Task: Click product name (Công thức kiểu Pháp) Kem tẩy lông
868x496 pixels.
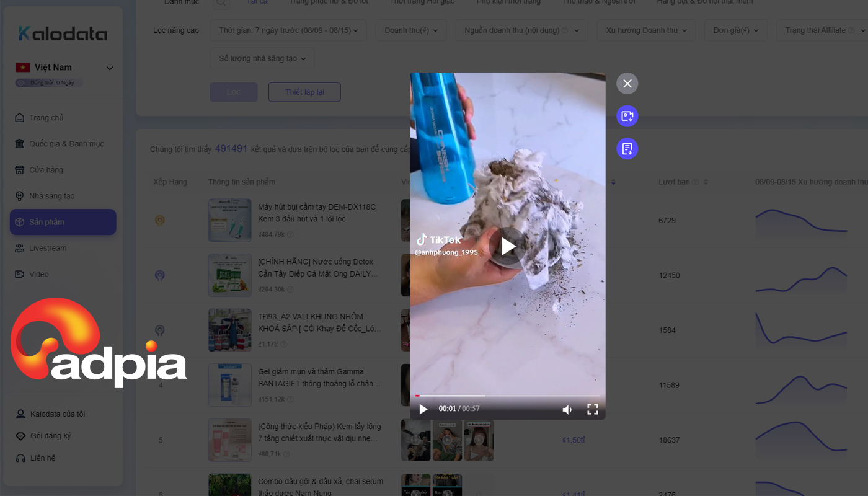Action: pyautogui.click(x=319, y=432)
